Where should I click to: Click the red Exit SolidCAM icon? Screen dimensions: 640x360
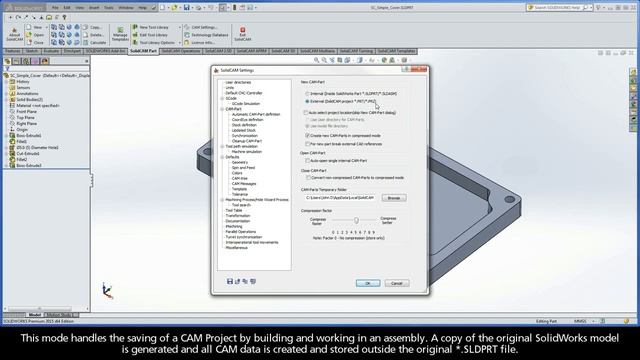tap(242, 30)
